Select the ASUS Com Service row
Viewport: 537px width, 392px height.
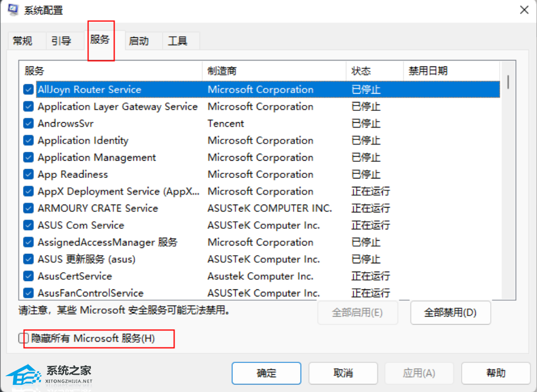click(81, 225)
